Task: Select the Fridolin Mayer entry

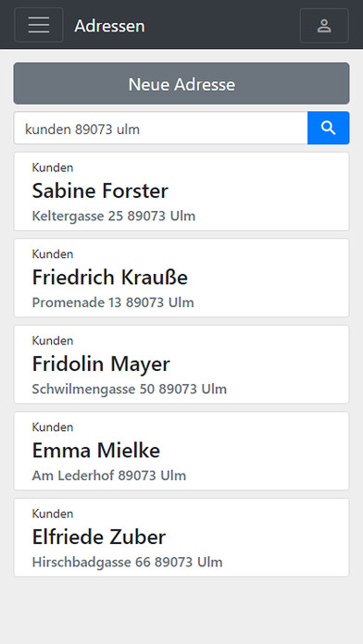Action: coord(181,365)
